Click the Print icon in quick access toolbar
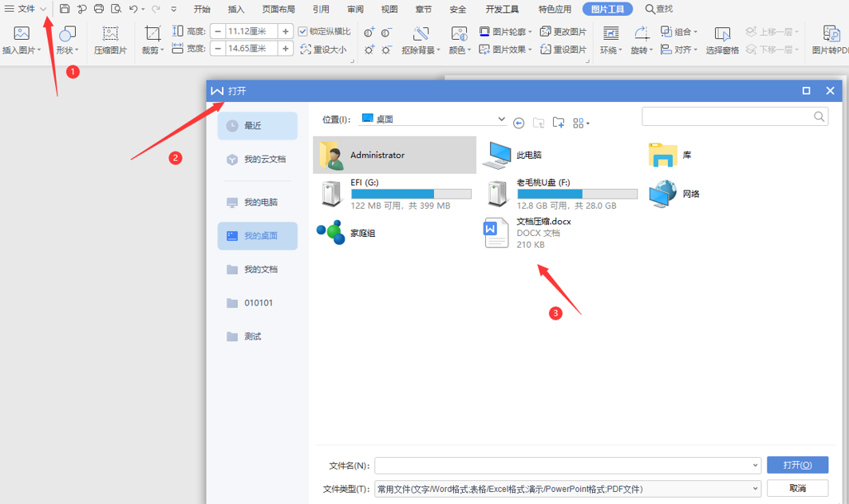849x504 pixels. 99,9
